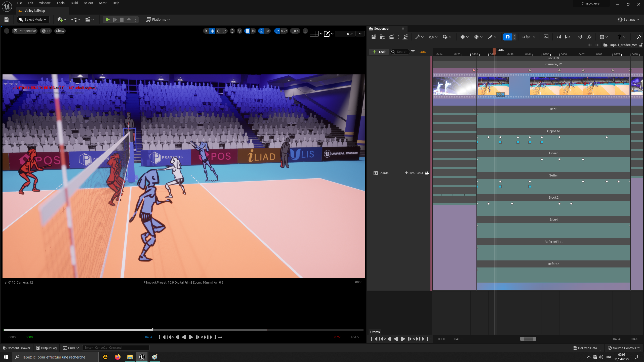Click the Sequencer browse to asset icon
Screen dimensions: 644x362
click(x=382, y=37)
